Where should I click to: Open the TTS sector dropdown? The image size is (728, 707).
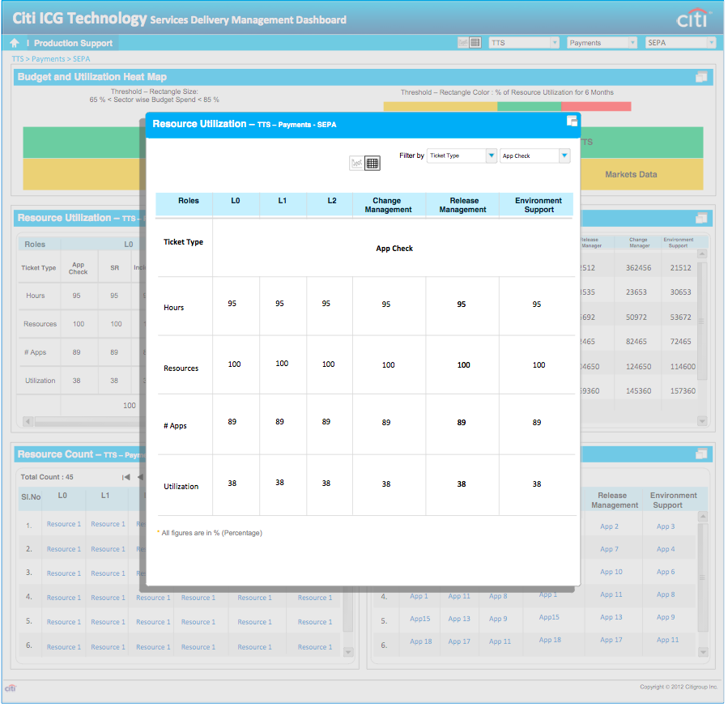(x=524, y=43)
